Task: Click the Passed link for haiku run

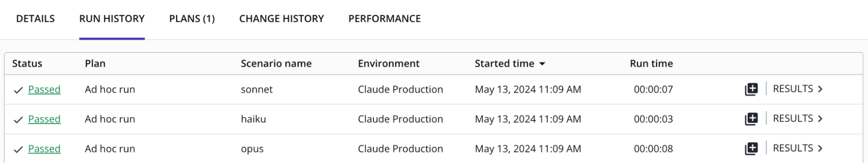Action: click(44, 119)
